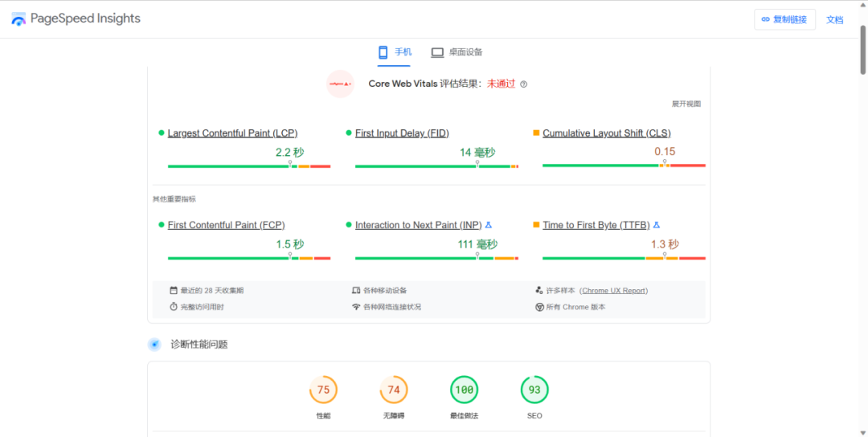Click the PageSpeed Insights title text
Image resolution: width=868 pixels, height=437 pixels.
point(85,18)
